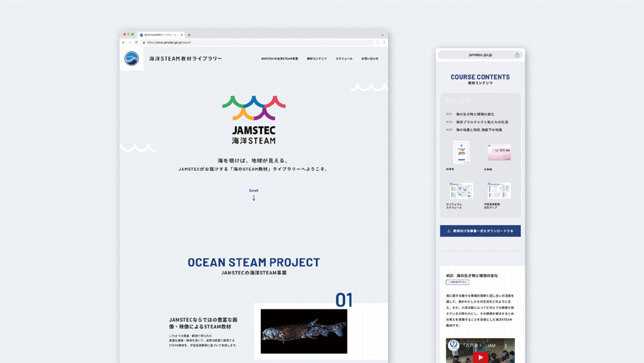Click the YouTube channel avatar icon
Image resolution: width=644 pixels, height=363 pixels.
(x=454, y=345)
